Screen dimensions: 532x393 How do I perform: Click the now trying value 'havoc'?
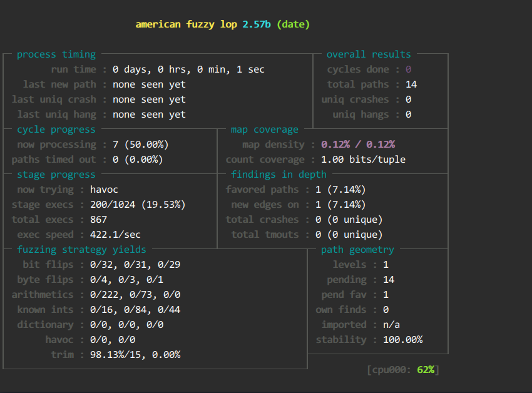pos(104,189)
